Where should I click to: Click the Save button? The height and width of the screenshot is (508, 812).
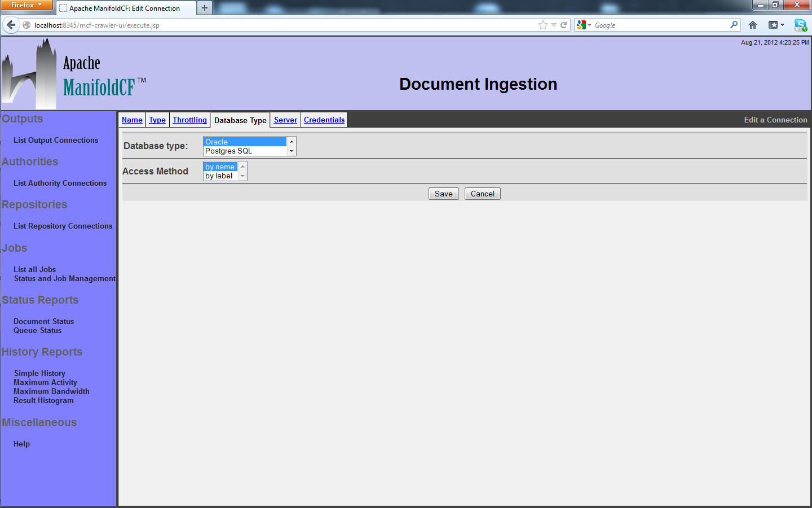[x=443, y=194]
